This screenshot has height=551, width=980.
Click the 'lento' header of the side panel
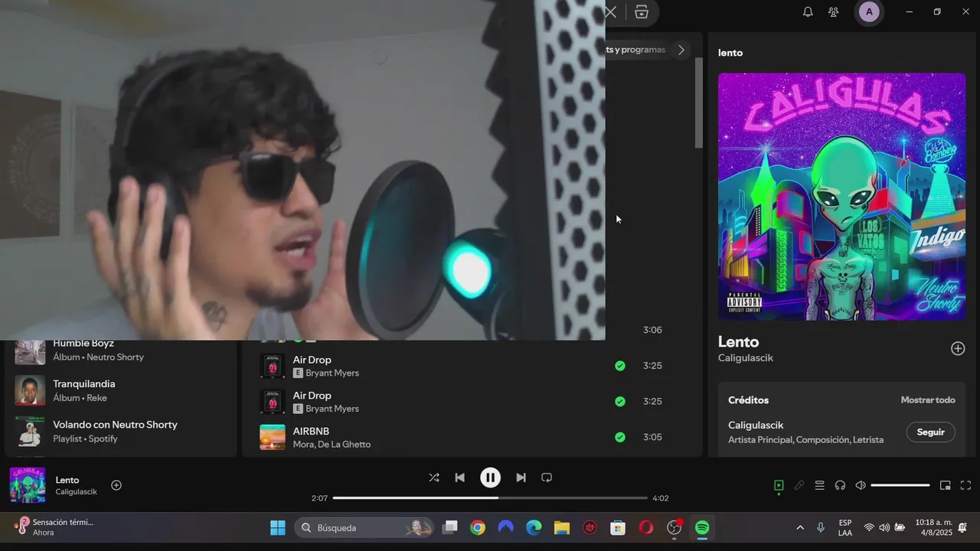730,53
